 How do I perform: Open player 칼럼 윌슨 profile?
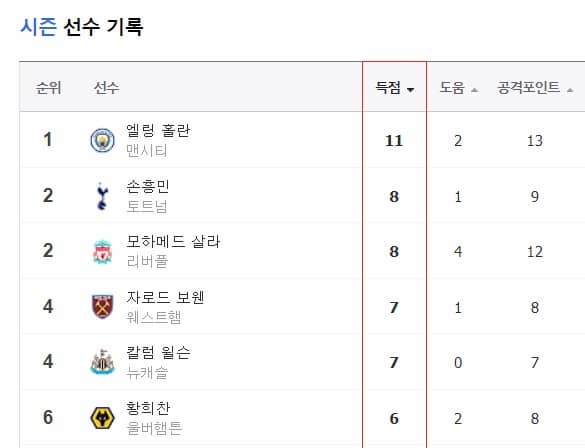[158, 352]
